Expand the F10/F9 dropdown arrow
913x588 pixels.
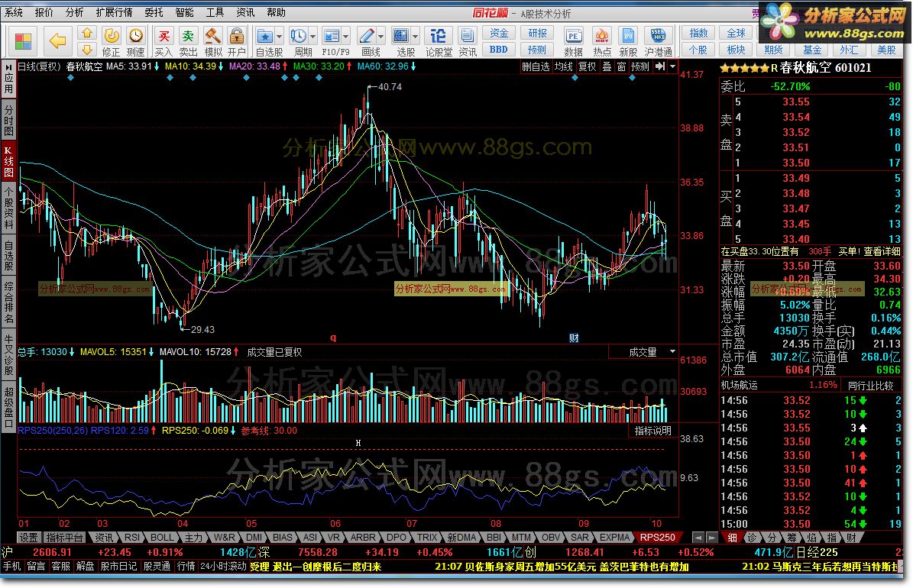[x=346, y=36]
